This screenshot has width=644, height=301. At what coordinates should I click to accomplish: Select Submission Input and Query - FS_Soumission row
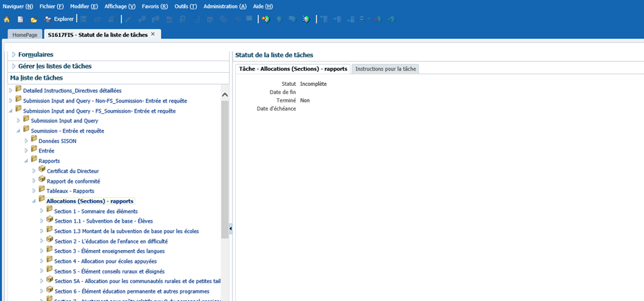(99, 111)
